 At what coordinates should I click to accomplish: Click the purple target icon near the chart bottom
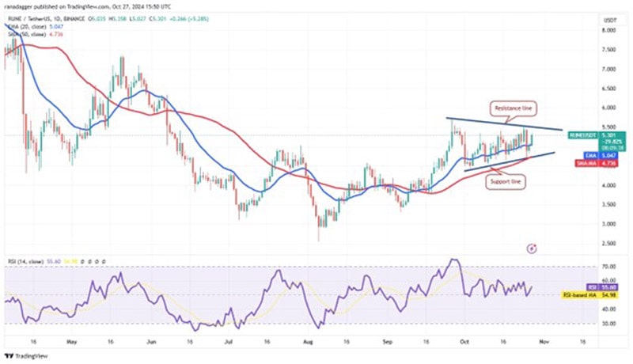coord(532,248)
